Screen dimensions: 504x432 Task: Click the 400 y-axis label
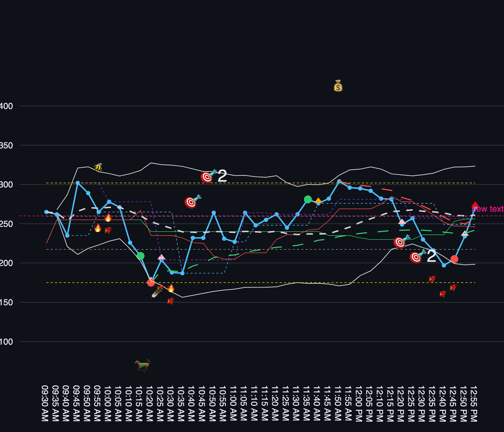(6, 106)
